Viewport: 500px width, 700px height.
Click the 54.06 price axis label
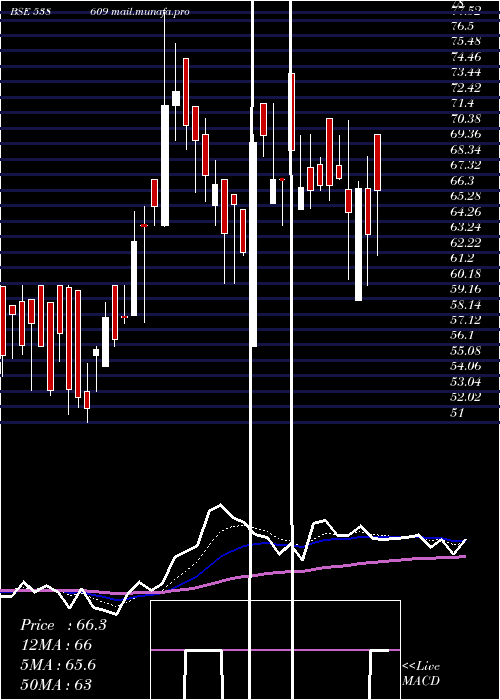click(x=466, y=367)
